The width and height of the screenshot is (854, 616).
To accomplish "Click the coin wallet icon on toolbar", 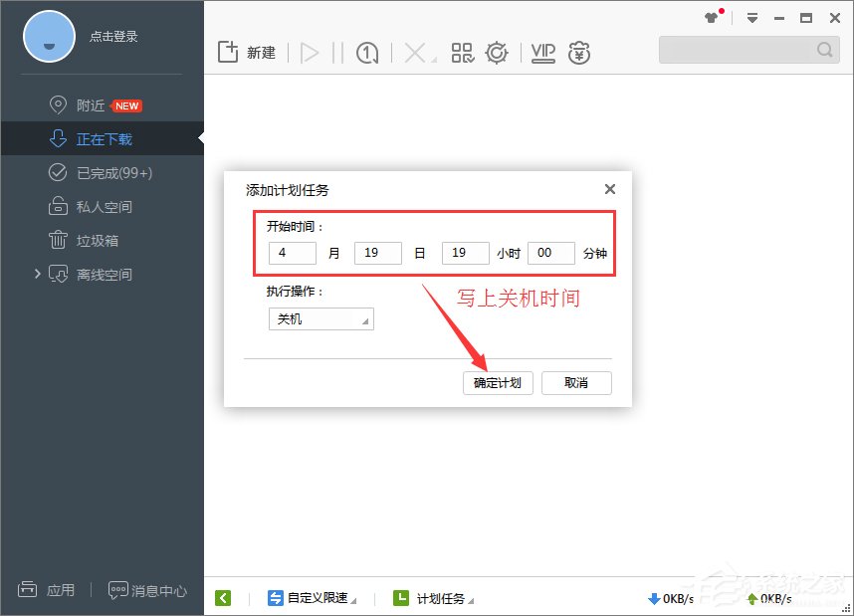I will click(578, 53).
